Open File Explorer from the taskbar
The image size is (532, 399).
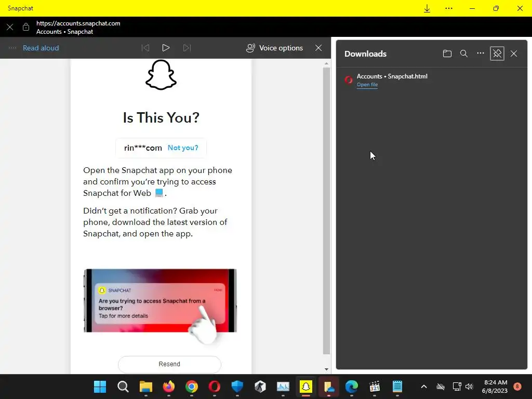coord(146,387)
